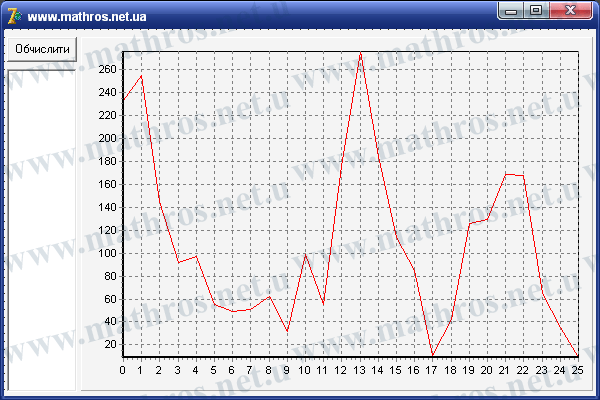Click the window title www.mathros.net.ua
Image resolution: width=600 pixels, height=400 pixels.
pyautogui.click(x=87, y=17)
